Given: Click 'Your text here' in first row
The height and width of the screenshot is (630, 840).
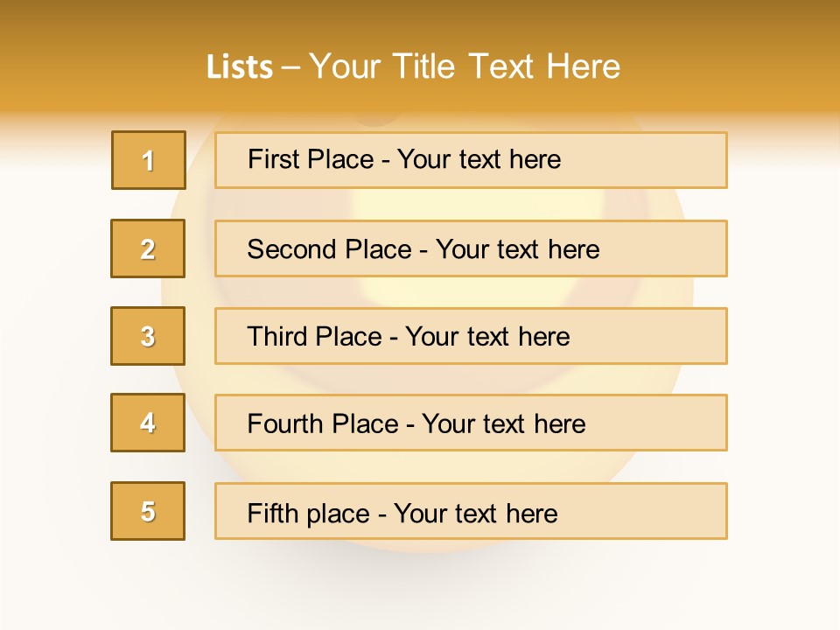Looking at the screenshot, I should point(479,159).
